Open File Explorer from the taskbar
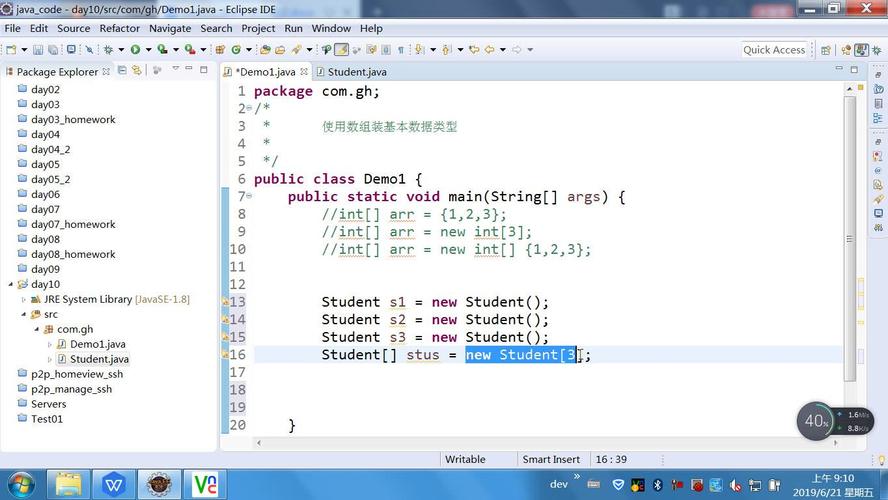The image size is (888, 500). click(x=69, y=485)
